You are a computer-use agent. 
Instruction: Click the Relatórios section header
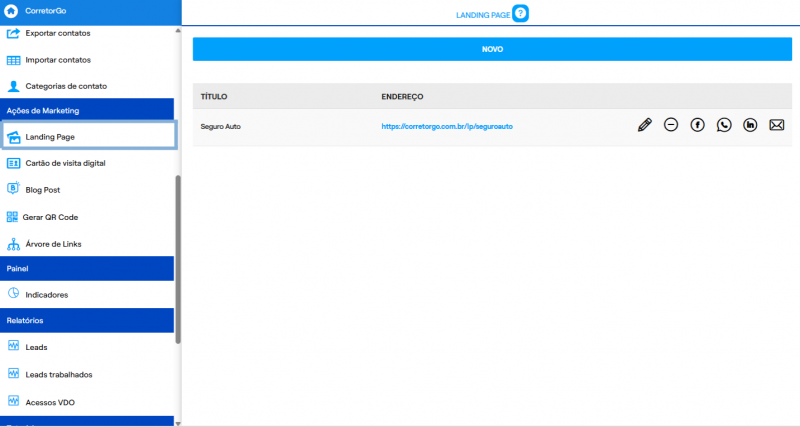pos(87,320)
